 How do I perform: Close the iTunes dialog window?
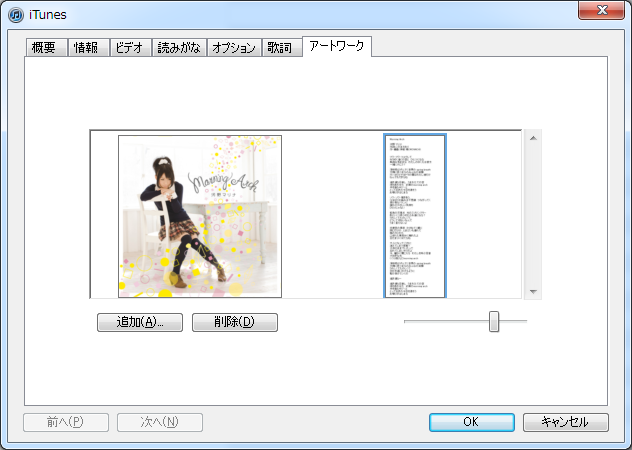pyautogui.click(x=601, y=10)
